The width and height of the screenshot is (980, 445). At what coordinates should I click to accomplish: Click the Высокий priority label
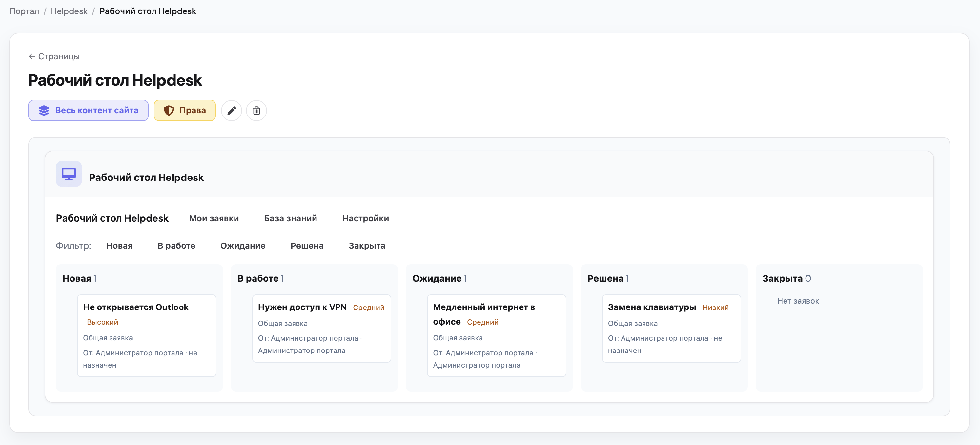(102, 322)
